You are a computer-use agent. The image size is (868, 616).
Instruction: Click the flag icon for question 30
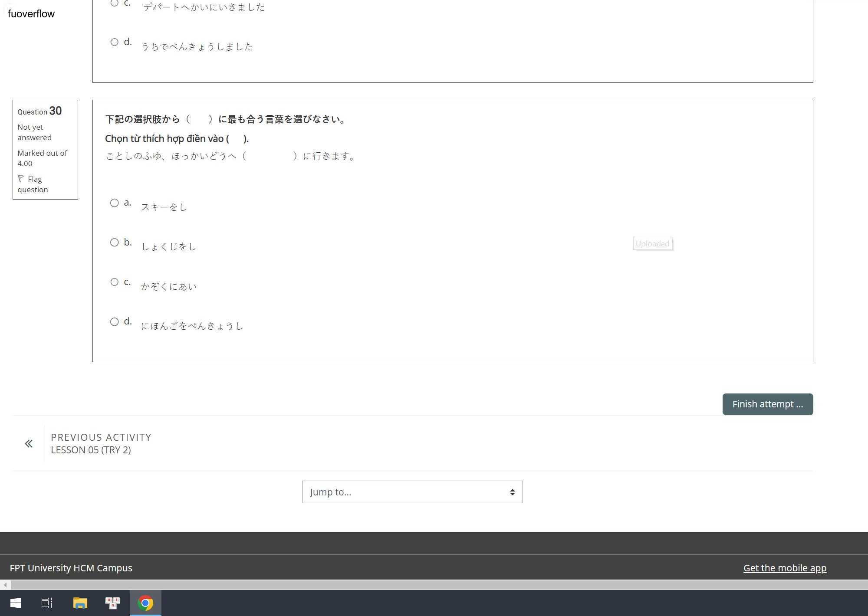(x=21, y=179)
